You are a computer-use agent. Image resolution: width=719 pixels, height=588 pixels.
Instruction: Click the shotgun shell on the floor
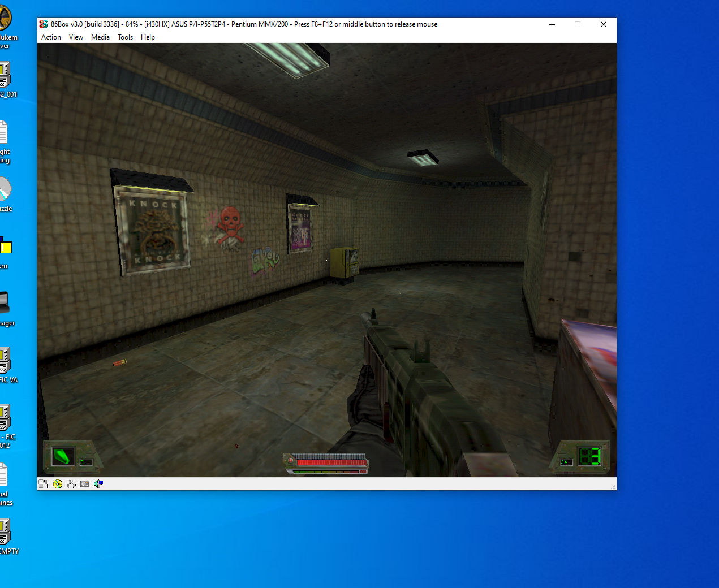point(119,362)
